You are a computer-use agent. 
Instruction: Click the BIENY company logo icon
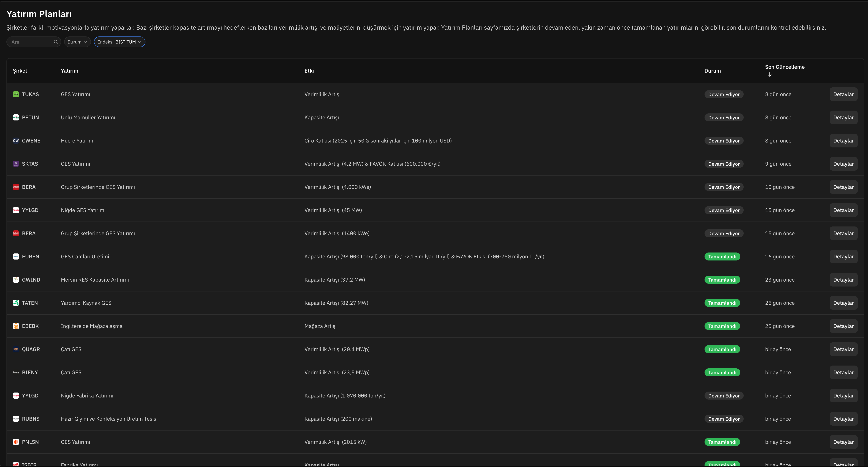(16, 373)
